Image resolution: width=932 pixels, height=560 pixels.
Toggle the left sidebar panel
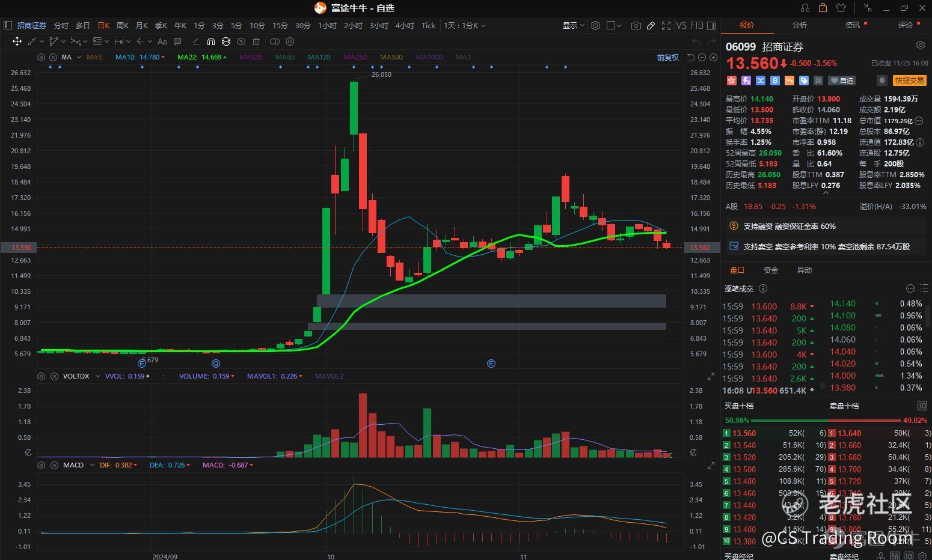[x=8, y=25]
